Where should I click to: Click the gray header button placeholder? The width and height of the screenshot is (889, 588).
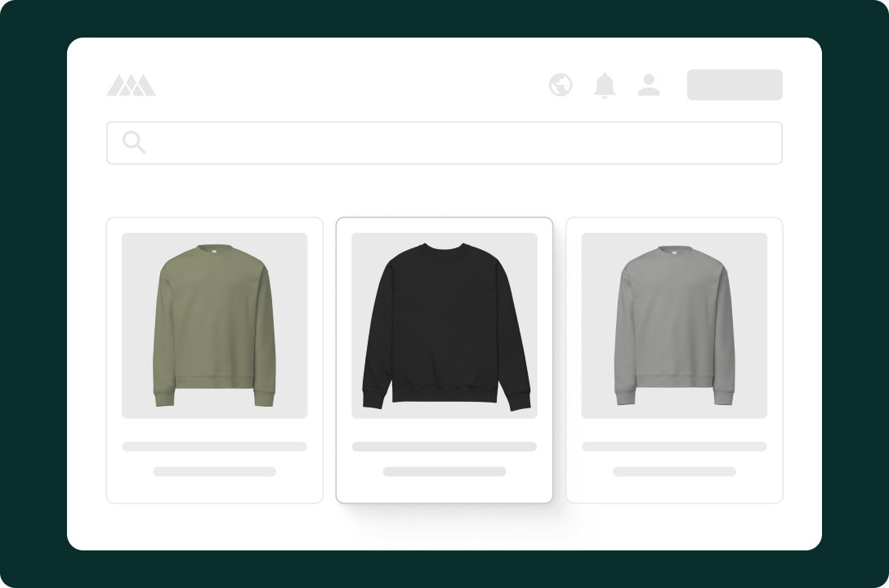pos(735,85)
